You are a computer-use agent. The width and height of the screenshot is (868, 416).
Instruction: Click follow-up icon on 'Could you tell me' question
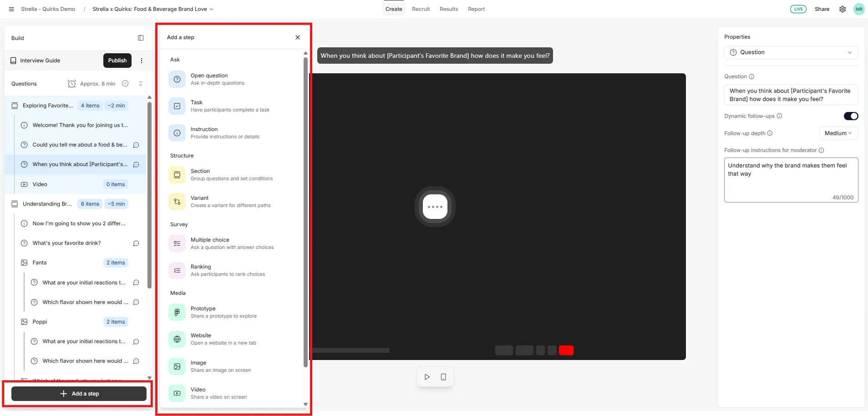point(136,145)
